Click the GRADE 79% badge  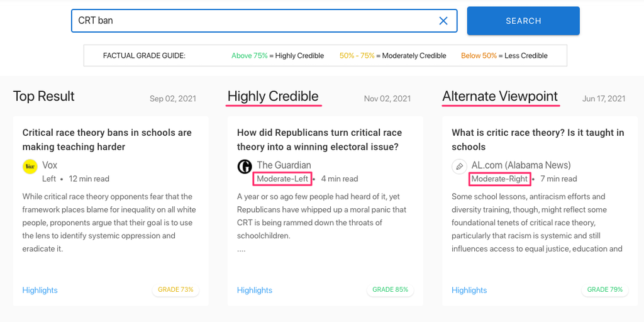click(605, 290)
